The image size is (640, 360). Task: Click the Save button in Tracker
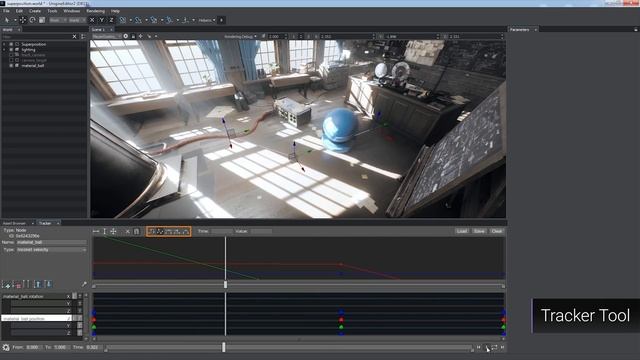(479, 231)
